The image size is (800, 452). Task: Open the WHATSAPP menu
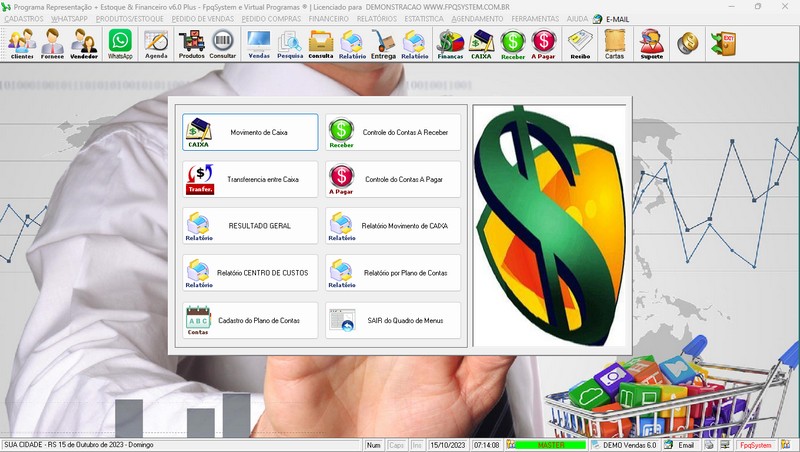coord(69,19)
